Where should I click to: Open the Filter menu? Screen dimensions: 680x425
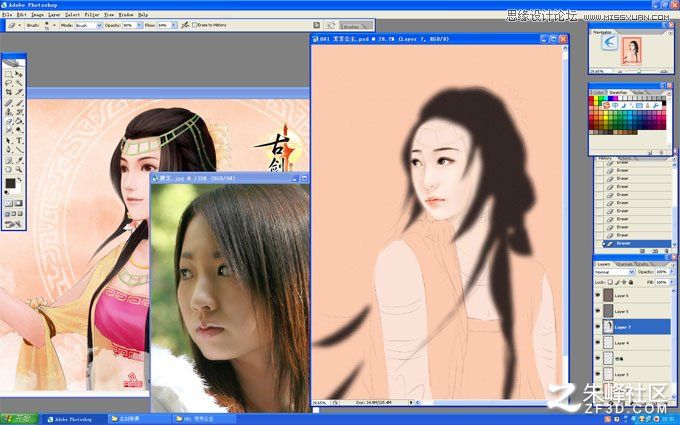pos(92,14)
